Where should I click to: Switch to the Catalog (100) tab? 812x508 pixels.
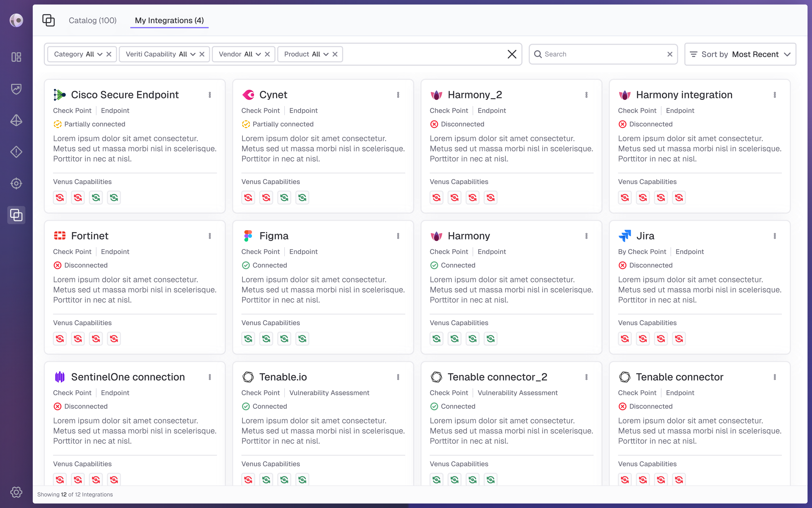click(x=93, y=21)
